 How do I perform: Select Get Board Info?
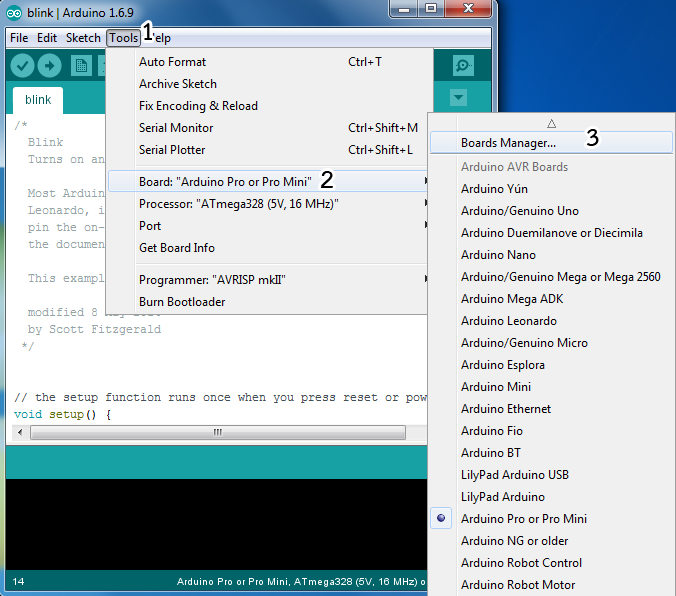268,248
